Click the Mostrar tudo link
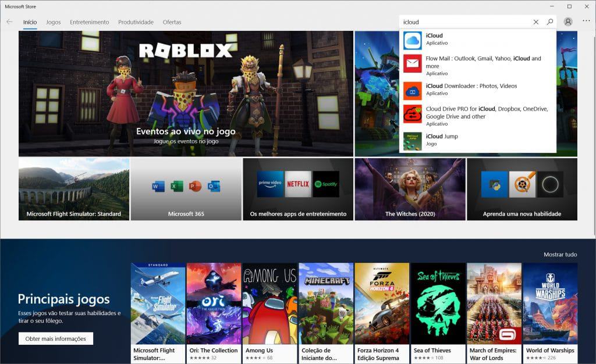 (560, 254)
